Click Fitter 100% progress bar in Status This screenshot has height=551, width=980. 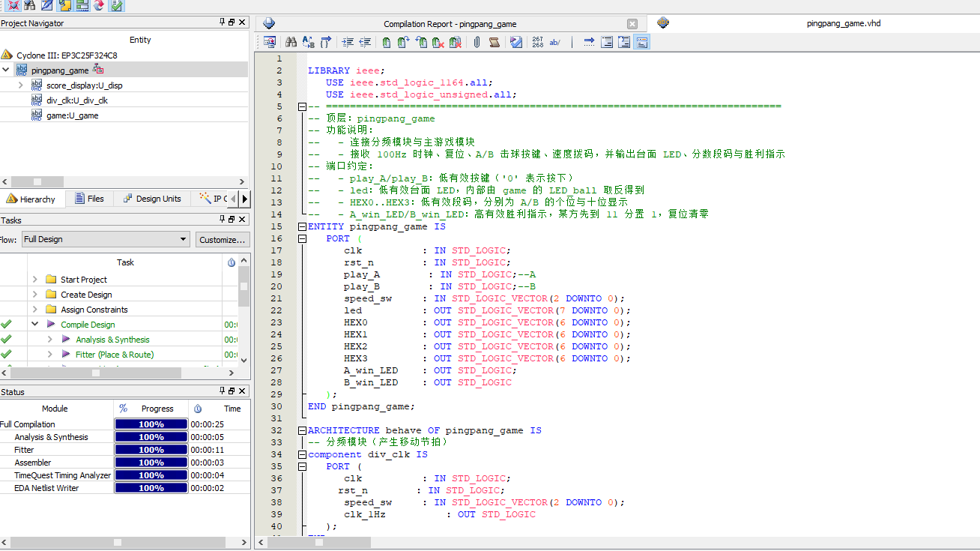[151, 450]
